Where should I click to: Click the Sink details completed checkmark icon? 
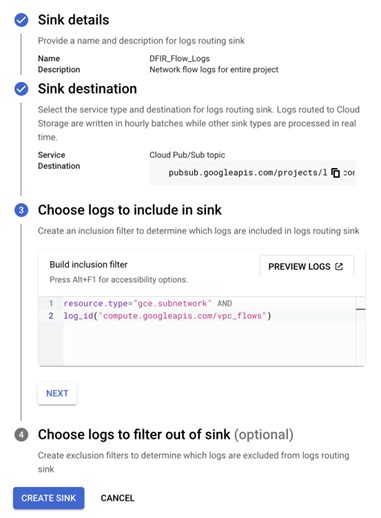point(21,20)
